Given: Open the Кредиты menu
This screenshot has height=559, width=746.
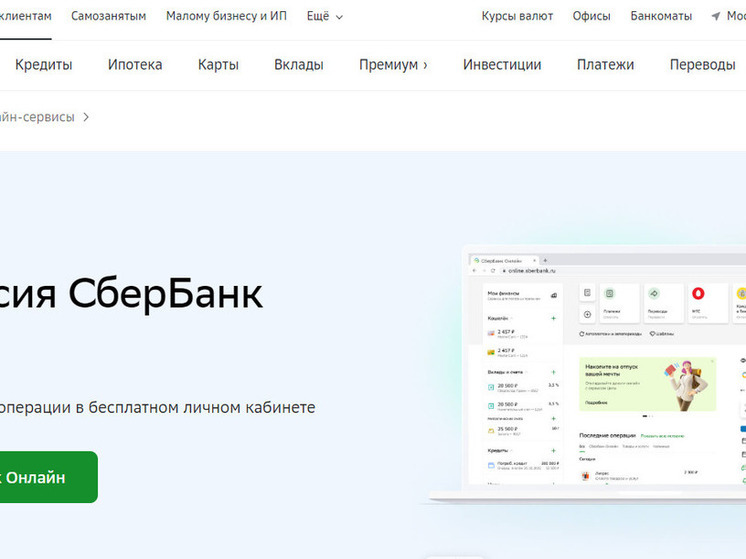Looking at the screenshot, I should 44,64.
